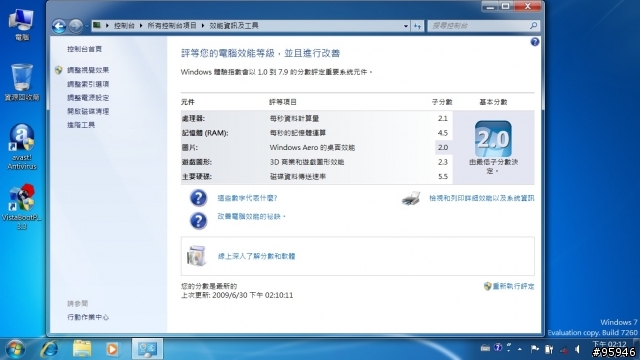Click shield icon beside 調整視覺效果
640x360 pixels.
[59, 70]
